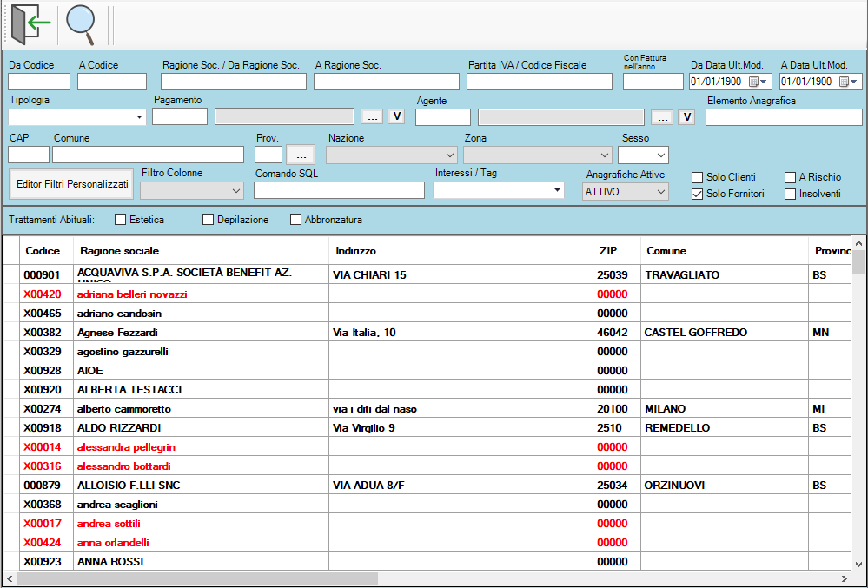Click the magnifying glass search icon
This screenshot has width=868, height=588.
[x=80, y=24]
